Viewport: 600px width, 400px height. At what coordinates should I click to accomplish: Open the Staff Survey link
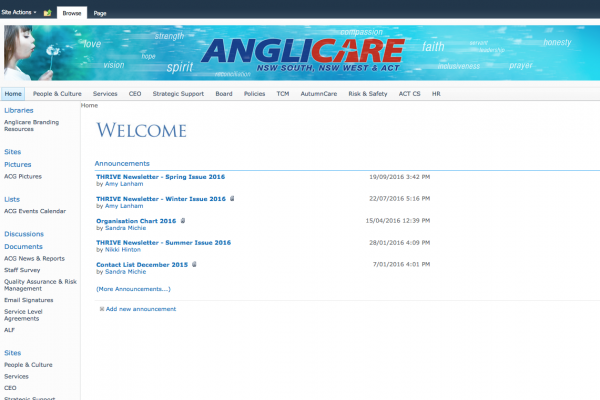click(x=22, y=270)
